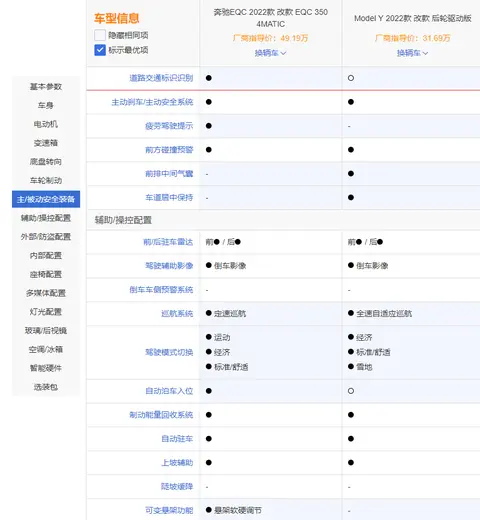This screenshot has height=520, width=480.
Task: Click the 运动 driving mode entry
Action: pos(218,337)
